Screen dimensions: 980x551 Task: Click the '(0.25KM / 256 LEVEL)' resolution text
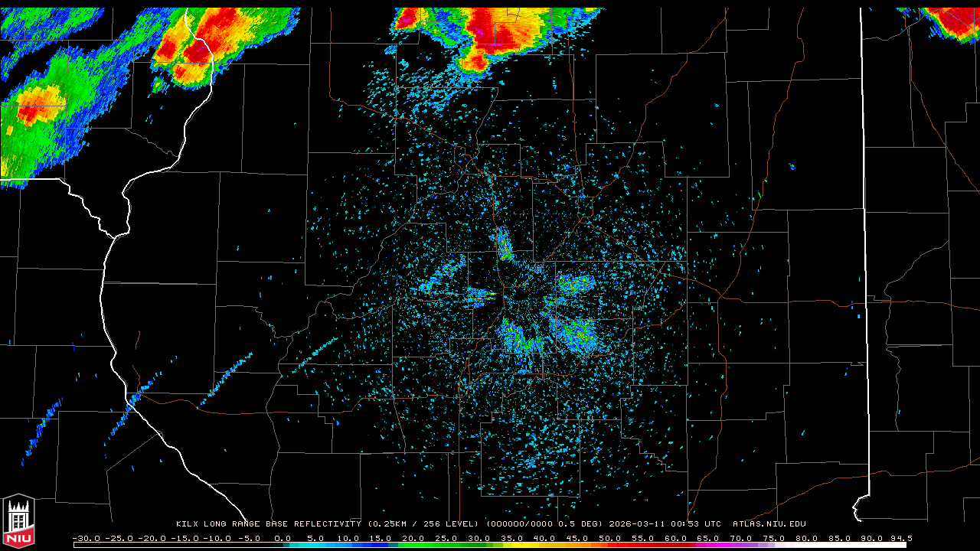point(423,524)
